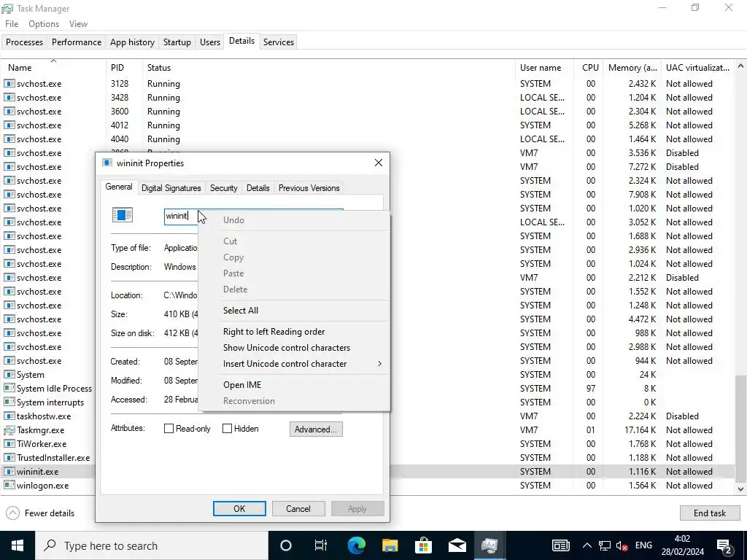Close the wininit Properties dialog
Screen dimensions: 747x560
(x=379, y=163)
